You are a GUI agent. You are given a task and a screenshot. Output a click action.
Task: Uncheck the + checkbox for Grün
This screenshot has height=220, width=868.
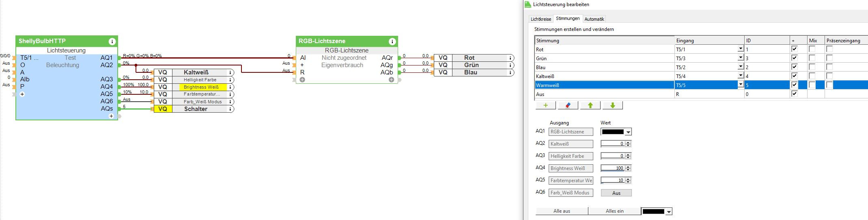(x=794, y=58)
